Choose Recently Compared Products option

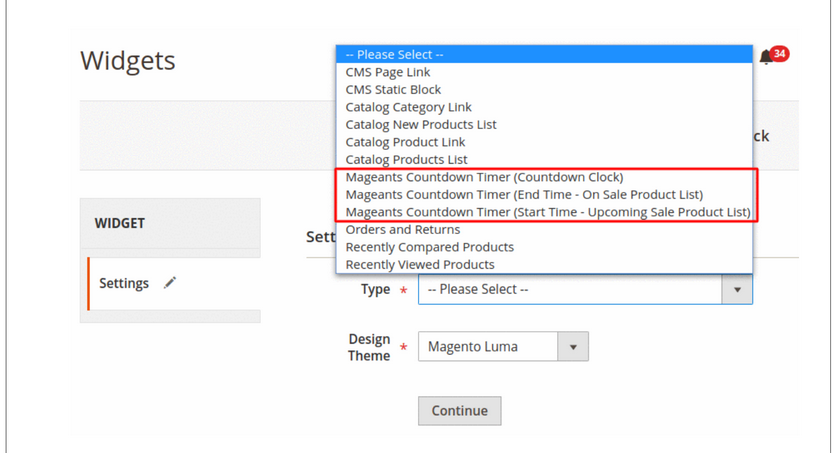pos(544,248)
